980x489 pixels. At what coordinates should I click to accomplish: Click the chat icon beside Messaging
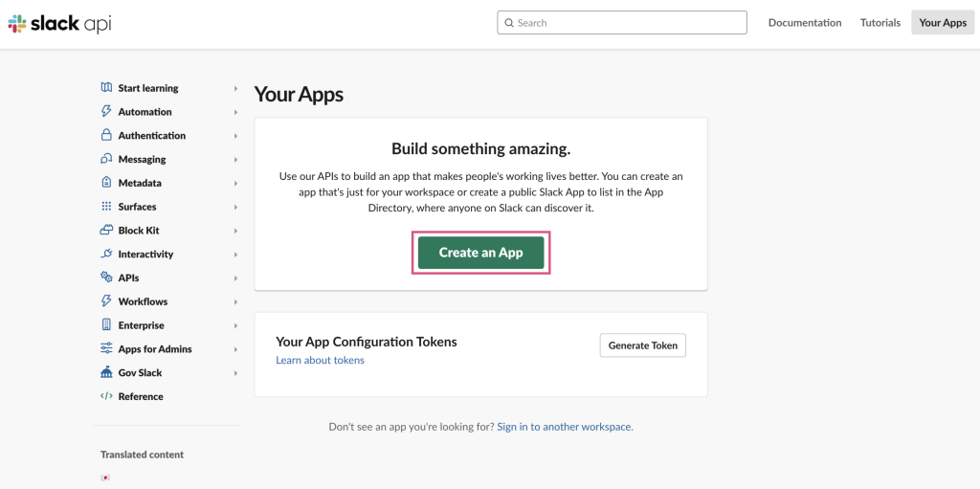pos(106,159)
